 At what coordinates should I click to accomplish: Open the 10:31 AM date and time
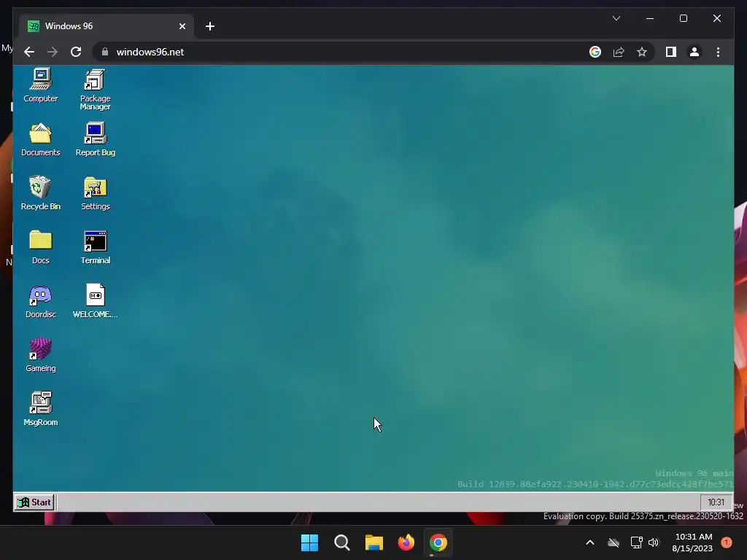[693, 542]
